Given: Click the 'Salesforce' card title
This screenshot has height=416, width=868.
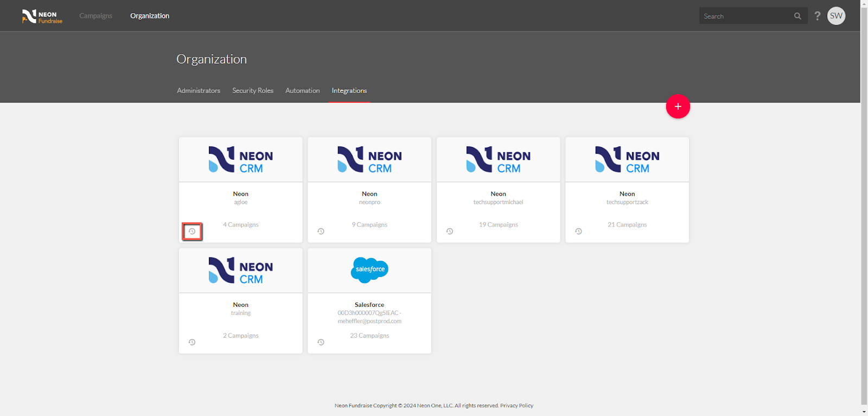Looking at the screenshot, I should pos(369,305).
